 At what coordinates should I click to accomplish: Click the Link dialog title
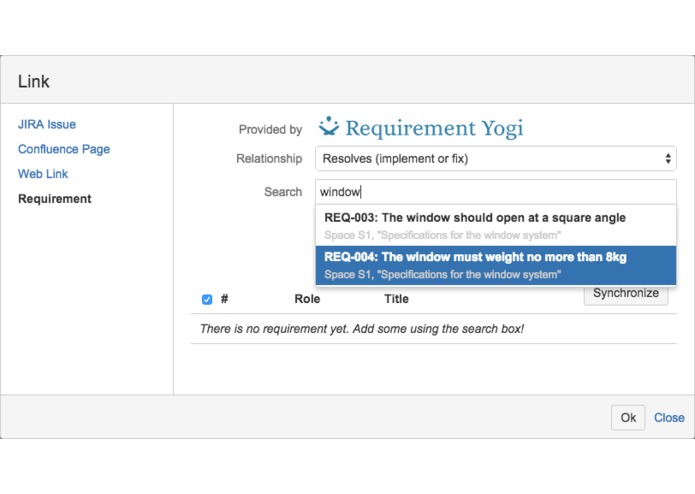click(34, 82)
